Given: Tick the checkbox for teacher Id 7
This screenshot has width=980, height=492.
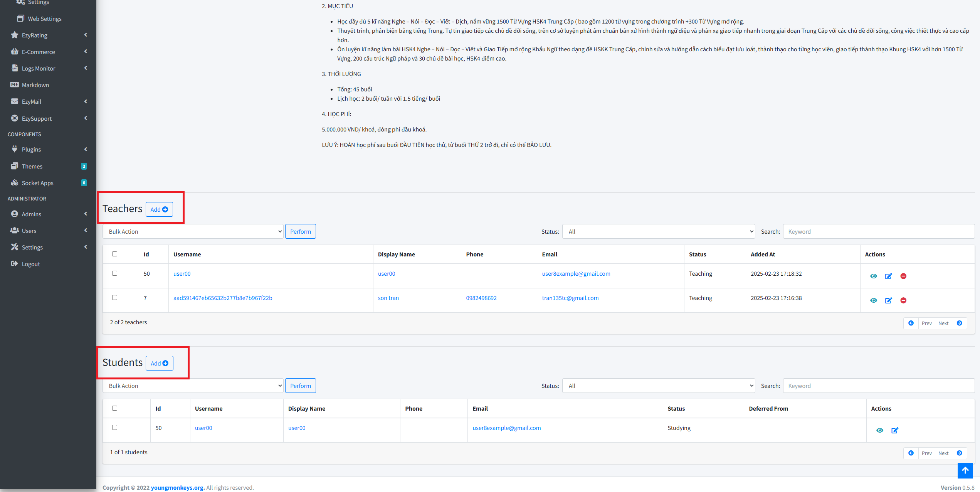Looking at the screenshot, I should pos(114,298).
